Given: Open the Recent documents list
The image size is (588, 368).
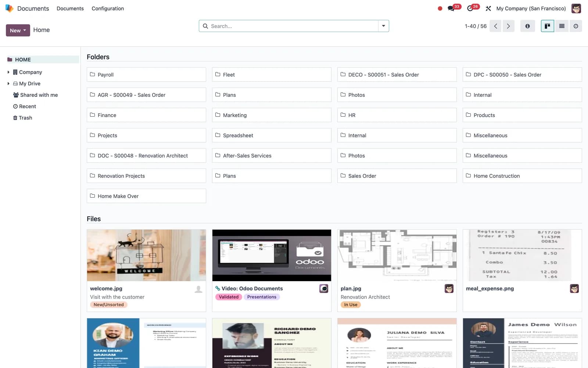Looking at the screenshot, I should tap(25, 106).
